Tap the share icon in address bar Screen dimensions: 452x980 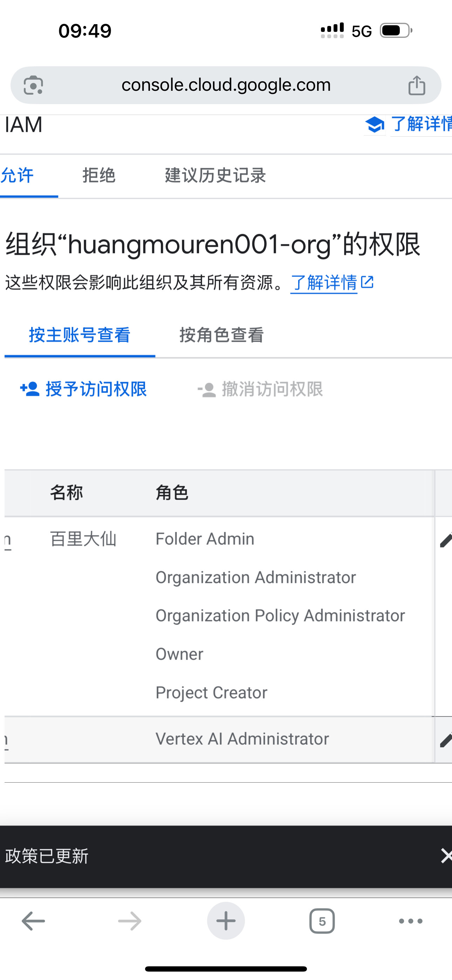417,85
